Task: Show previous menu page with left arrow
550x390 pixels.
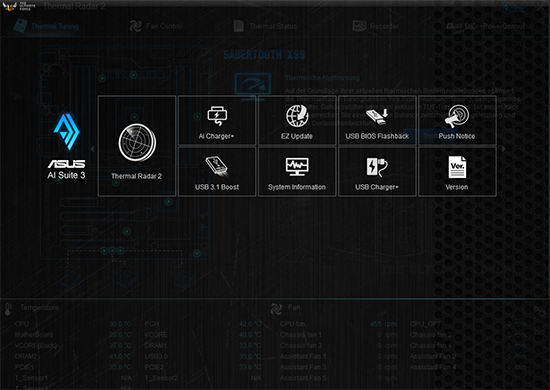Action: pos(92,149)
